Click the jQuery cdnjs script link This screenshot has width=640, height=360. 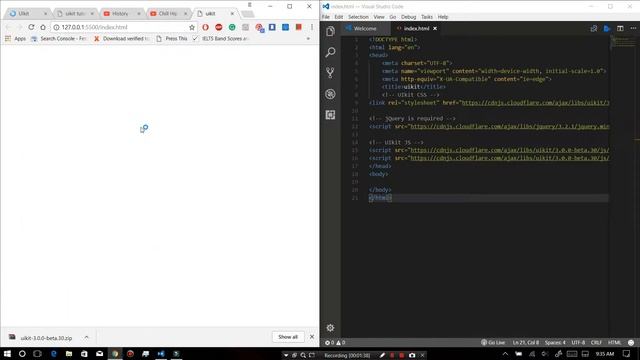point(509,127)
